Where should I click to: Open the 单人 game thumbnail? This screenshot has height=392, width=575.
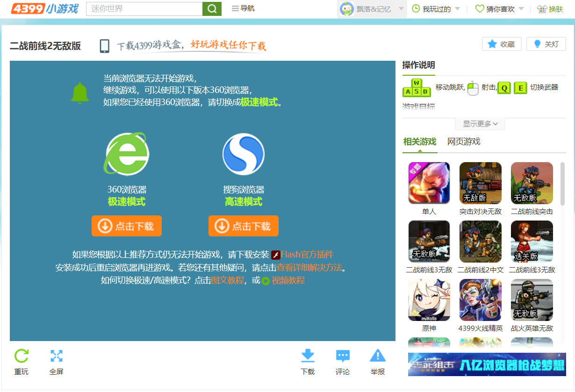pos(429,183)
